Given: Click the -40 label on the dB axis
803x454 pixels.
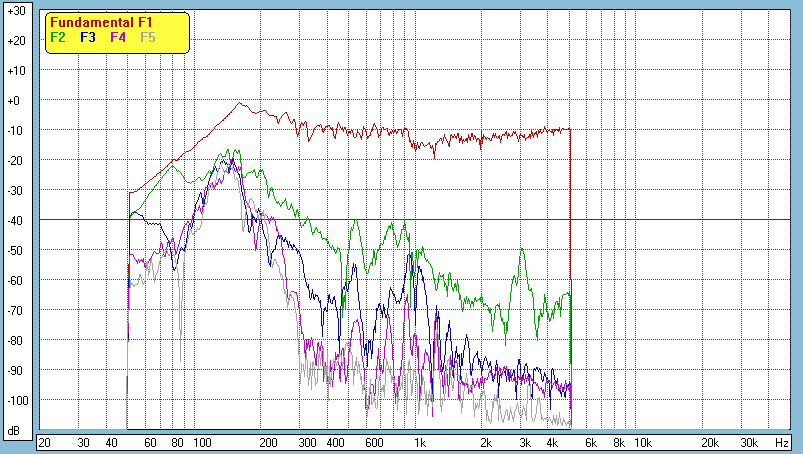Looking at the screenshot, I should [x=15, y=221].
